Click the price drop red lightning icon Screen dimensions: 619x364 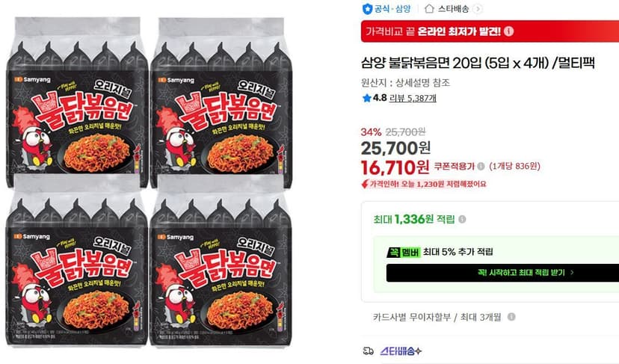365,184
